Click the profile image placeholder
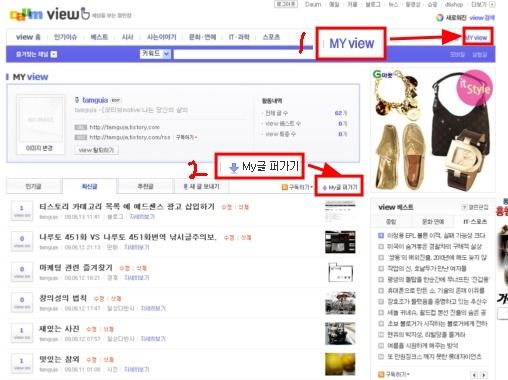This screenshot has height=380, width=508. pos(40,119)
